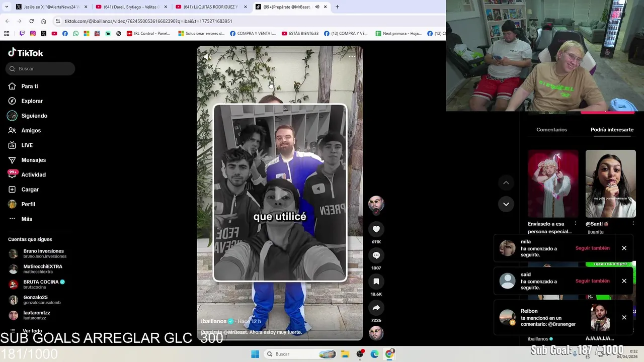This screenshot has width=644, height=362.
Task: Like the video with heart icon
Action: click(376, 229)
